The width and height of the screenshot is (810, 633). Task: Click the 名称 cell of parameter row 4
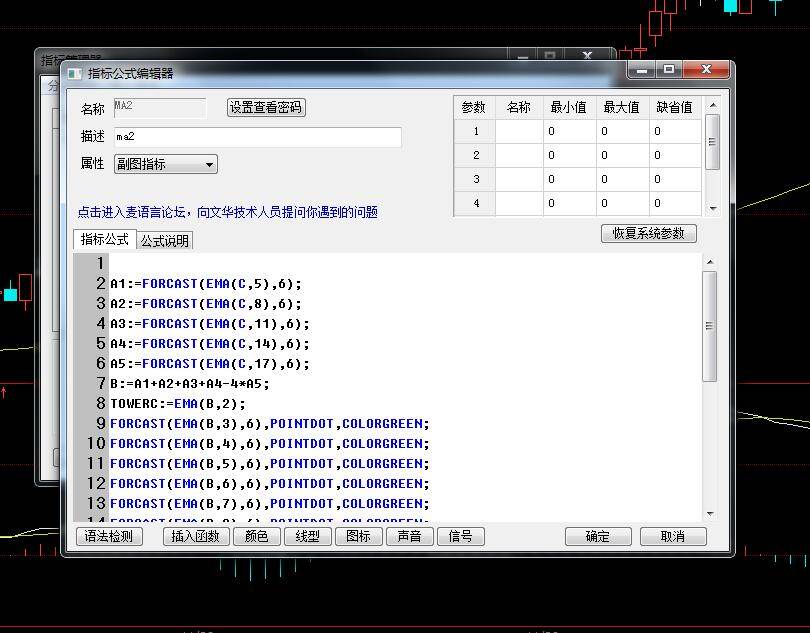[519, 204]
